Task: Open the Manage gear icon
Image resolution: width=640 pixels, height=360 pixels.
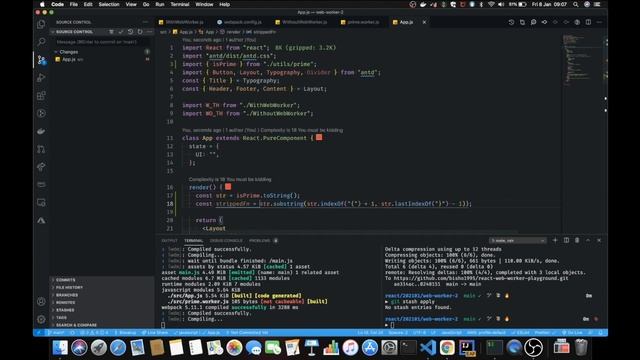Action: (x=41, y=319)
